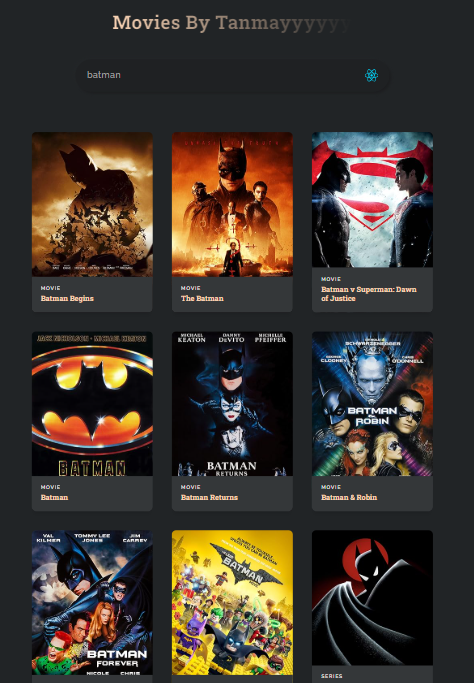
Task: Click the MOVIE label above Batman & Robin
Action: pos(331,487)
